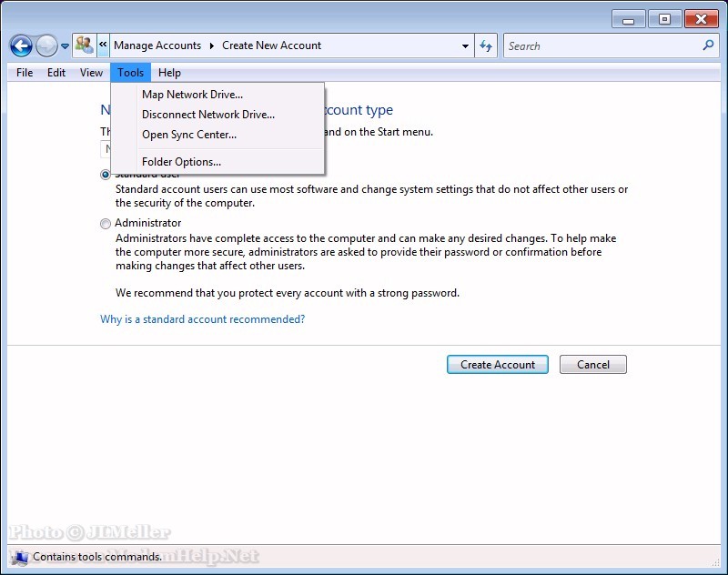
Task: Refresh the page with the Refresh icon
Action: [x=486, y=45]
